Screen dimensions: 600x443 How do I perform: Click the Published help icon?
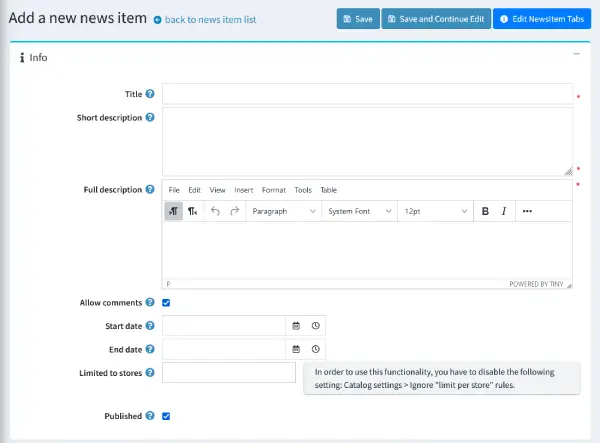point(150,415)
